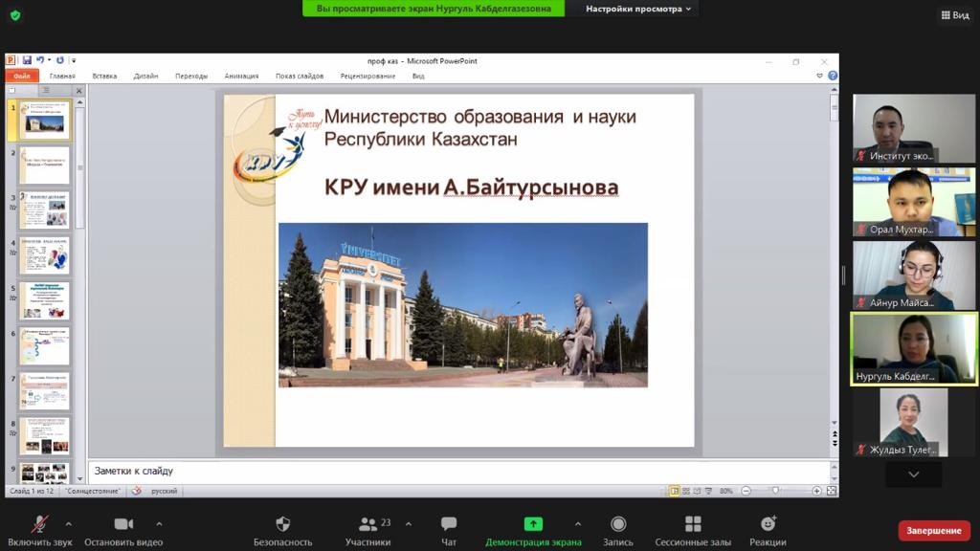
Task: Switch to the Рецензирование ribbon tab
Action: click(367, 77)
